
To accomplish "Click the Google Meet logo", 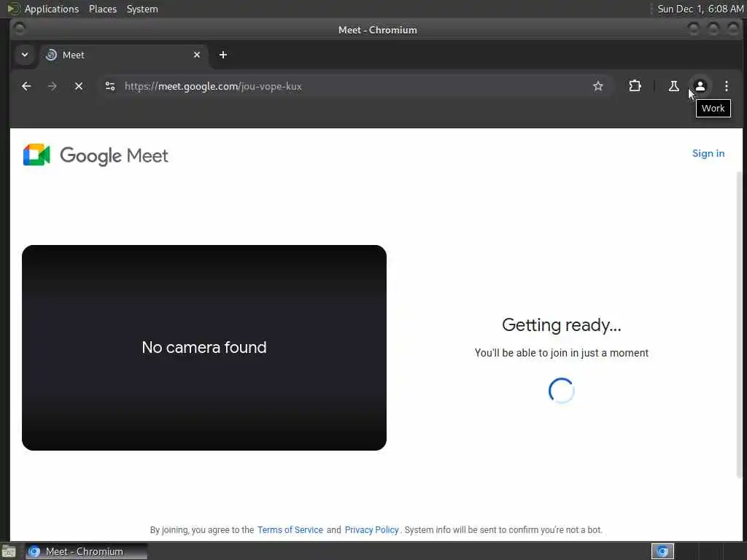I will (x=96, y=155).
